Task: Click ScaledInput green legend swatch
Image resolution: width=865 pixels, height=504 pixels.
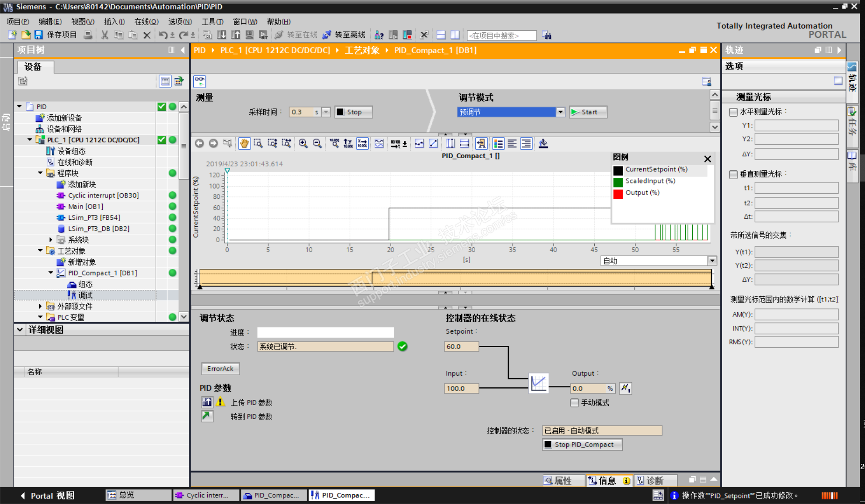Action: tap(618, 182)
